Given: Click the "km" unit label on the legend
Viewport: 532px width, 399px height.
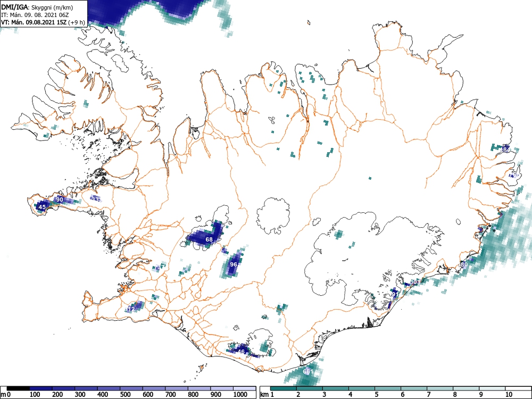Looking at the screenshot, I should click(x=264, y=395).
